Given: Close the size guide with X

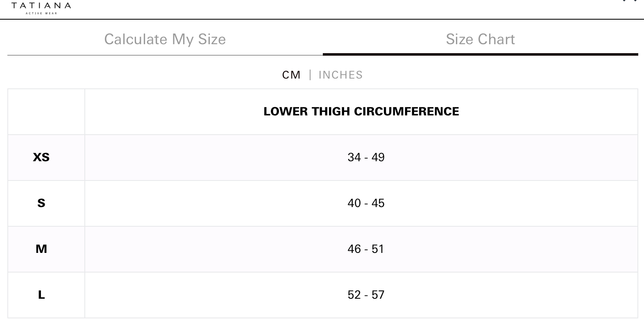Looking at the screenshot, I should pos(630,1).
